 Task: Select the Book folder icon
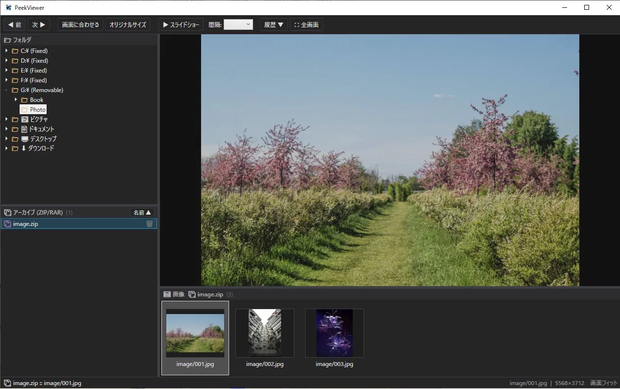(25, 100)
